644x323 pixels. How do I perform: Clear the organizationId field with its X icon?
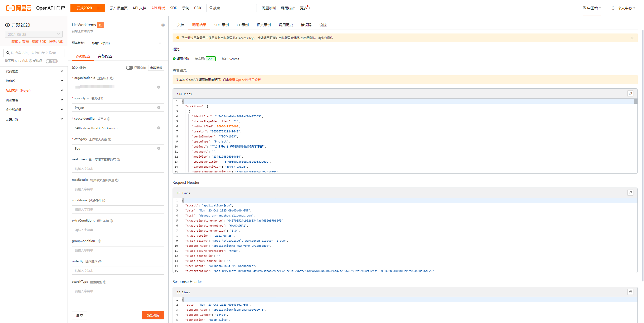[159, 87]
